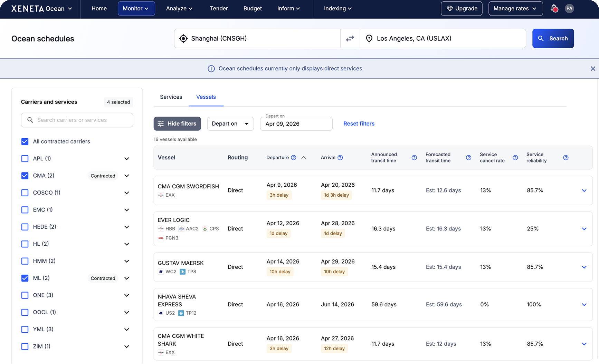599x364 pixels.
Task: Switch to the Services tab
Action: (171, 97)
